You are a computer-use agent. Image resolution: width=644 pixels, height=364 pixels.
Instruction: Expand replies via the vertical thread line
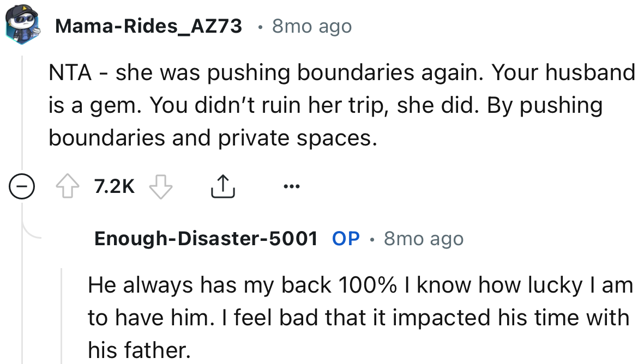point(22,109)
